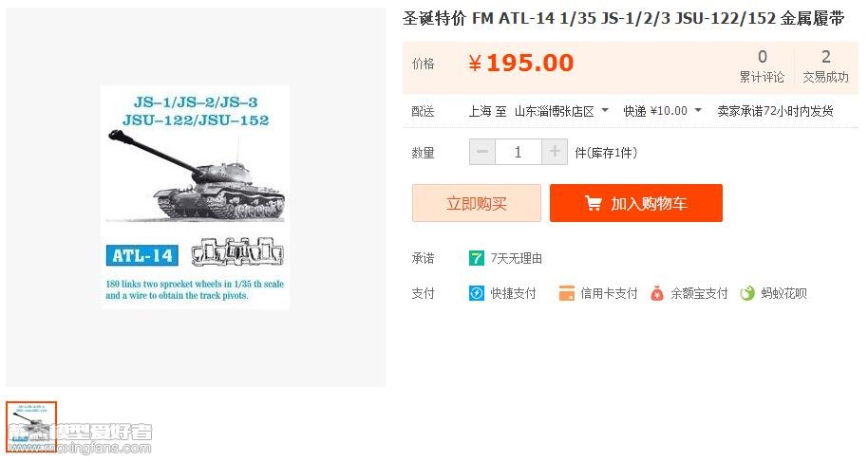This screenshot has width=868, height=462.
Task: Open the 累计评论 reviews count
Action: tap(762, 66)
